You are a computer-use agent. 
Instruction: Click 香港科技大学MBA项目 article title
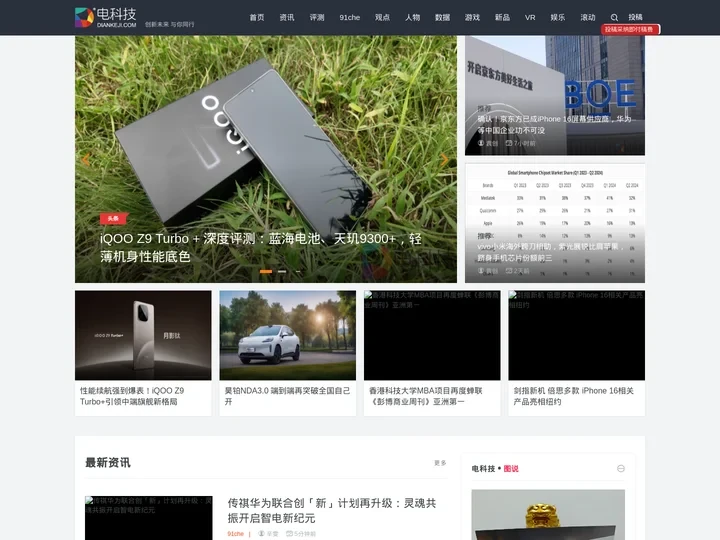(x=426, y=396)
